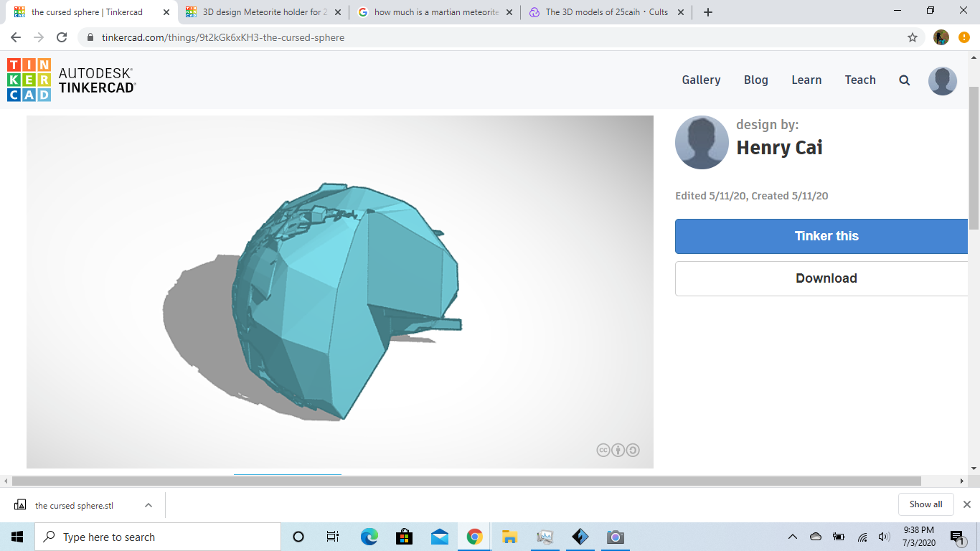Screen dimensions: 980x551
Task: Click the vertical scrollbar down arrow
Action: coord(974,468)
